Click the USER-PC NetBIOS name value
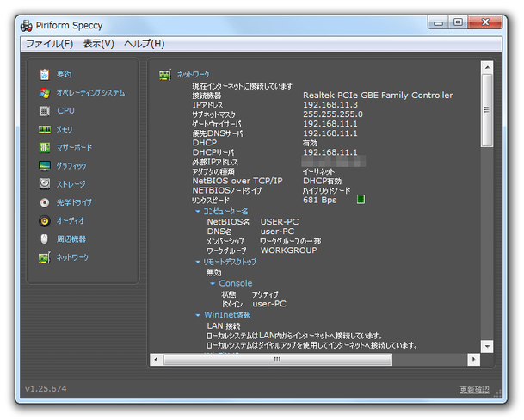This screenshot has height=420, width=524. pos(280,222)
